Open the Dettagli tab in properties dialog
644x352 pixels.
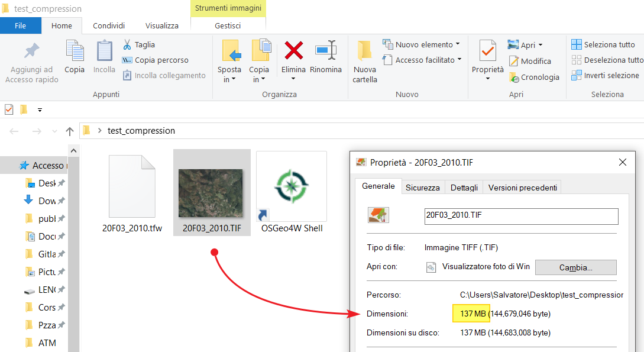(464, 188)
